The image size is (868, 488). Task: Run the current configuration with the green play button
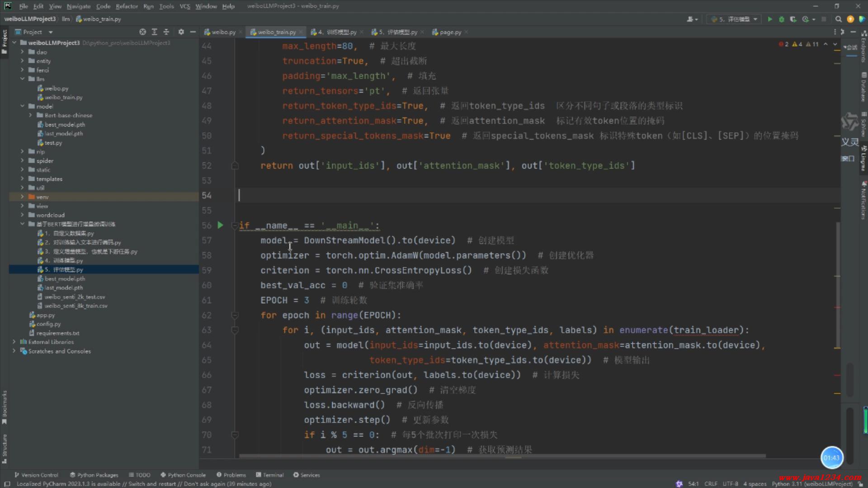coord(770,19)
